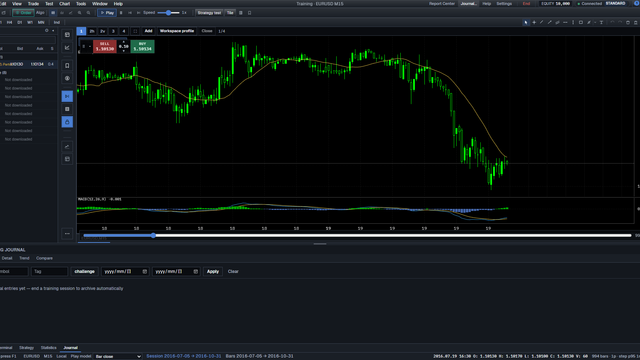Select the 4 chart layout
The height and width of the screenshot is (360, 640).
(x=124, y=31)
